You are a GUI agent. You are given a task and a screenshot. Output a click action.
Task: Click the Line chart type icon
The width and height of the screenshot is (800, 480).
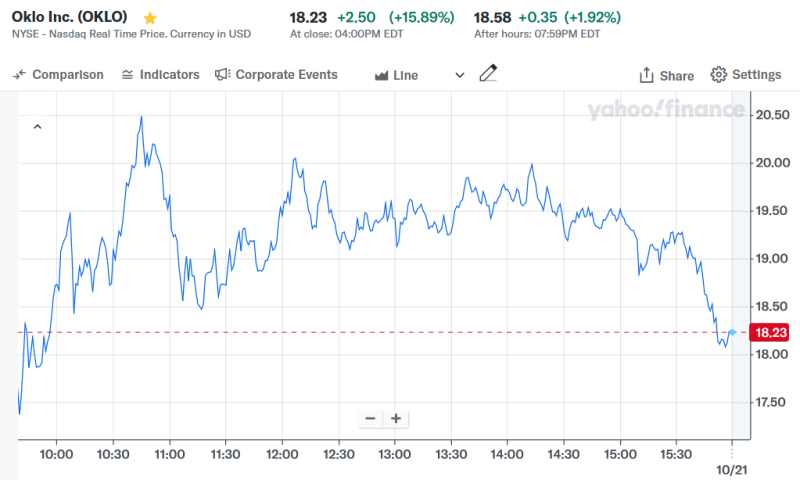click(x=381, y=75)
